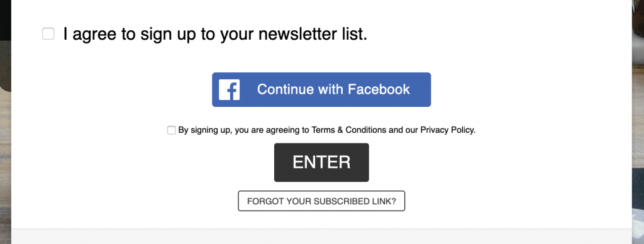
Task: Click the 'Terms & Conditions' wording in the agreement
Action: coord(349,130)
